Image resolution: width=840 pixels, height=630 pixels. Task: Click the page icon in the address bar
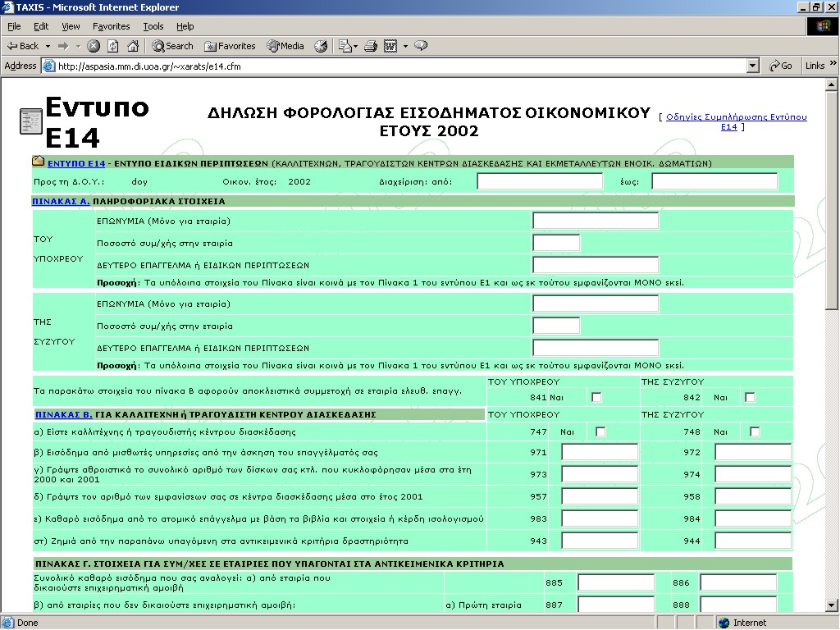point(48,66)
